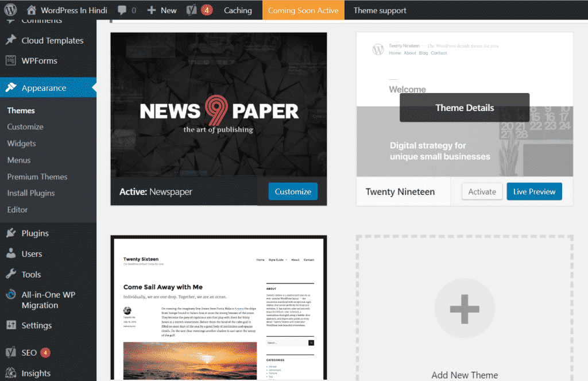
Task: Open Widgets submenu item
Action: (x=21, y=144)
